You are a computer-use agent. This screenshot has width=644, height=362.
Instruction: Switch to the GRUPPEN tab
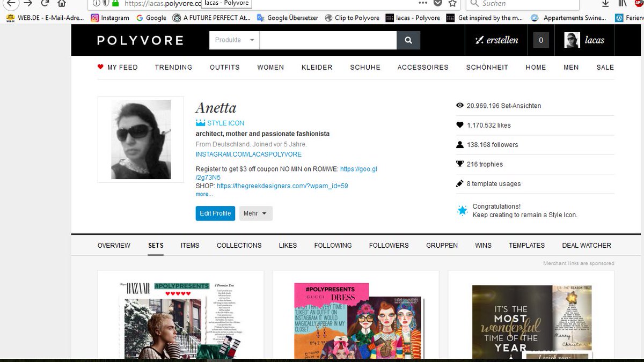click(442, 245)
